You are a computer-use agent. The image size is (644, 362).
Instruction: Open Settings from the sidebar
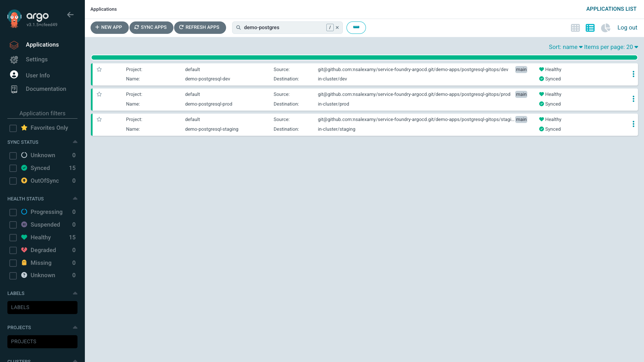coord(37,59)
